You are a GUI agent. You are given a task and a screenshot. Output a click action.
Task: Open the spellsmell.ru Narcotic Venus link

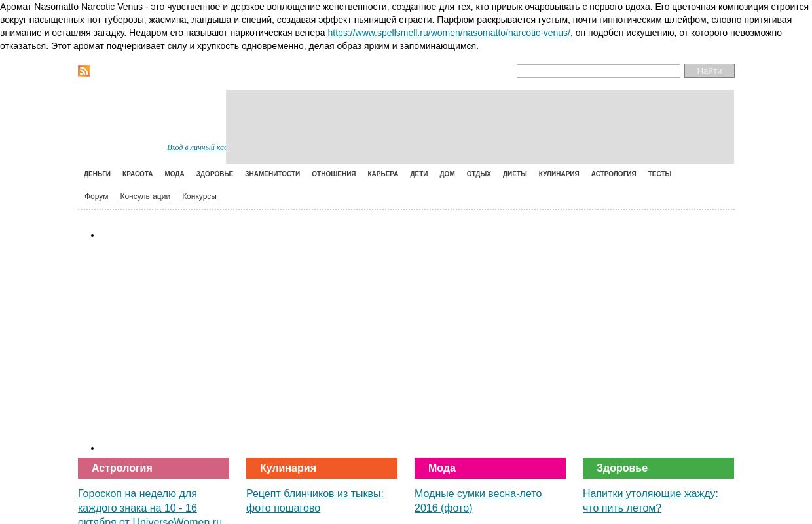[x=449, y=33]
